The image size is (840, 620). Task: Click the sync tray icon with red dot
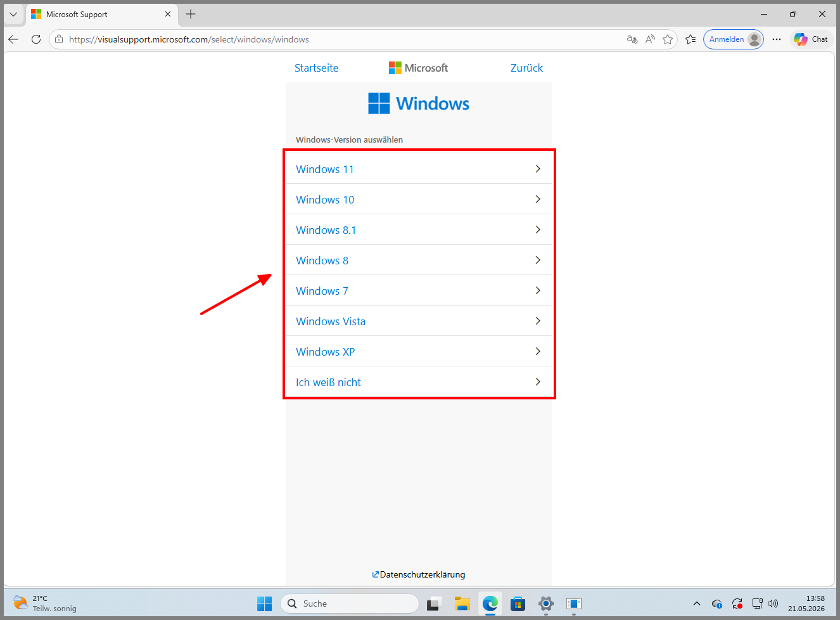coord(737,604)
